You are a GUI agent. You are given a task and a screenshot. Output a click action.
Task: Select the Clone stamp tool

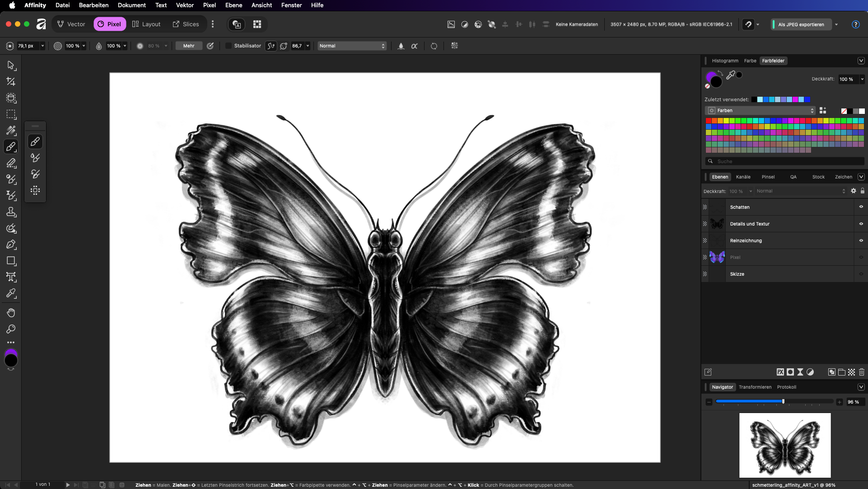tap(11, 212)
